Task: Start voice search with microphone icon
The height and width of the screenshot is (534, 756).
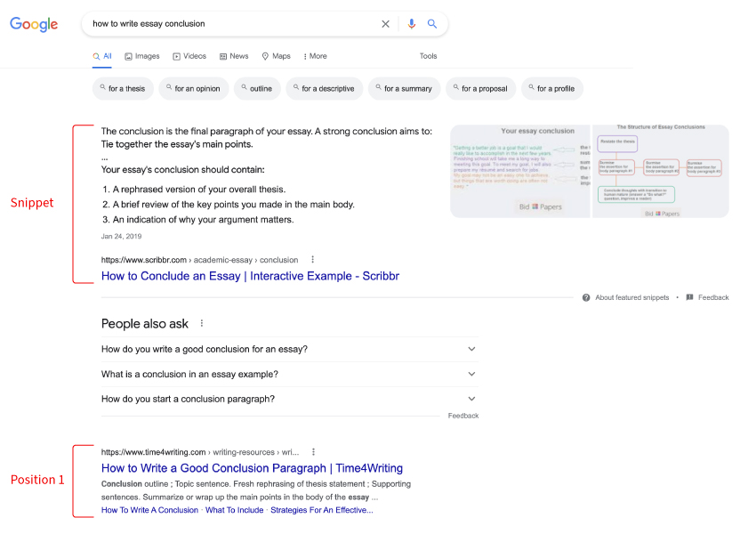Action: pos(411,24)
